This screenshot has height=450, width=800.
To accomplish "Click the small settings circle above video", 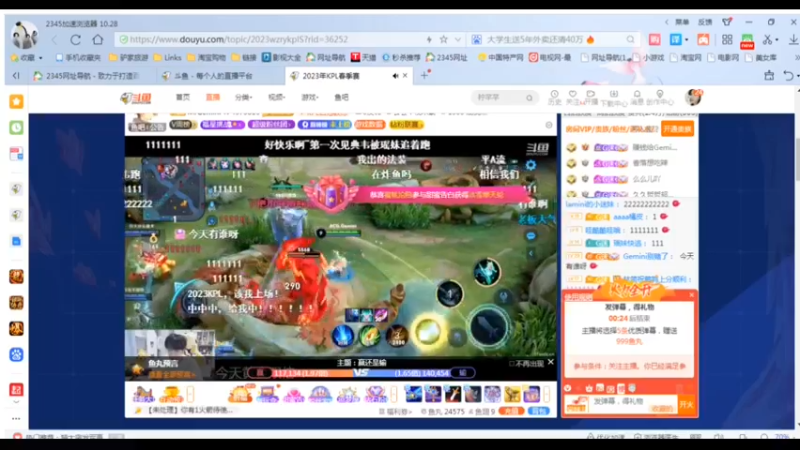I will tap(548, 125).
